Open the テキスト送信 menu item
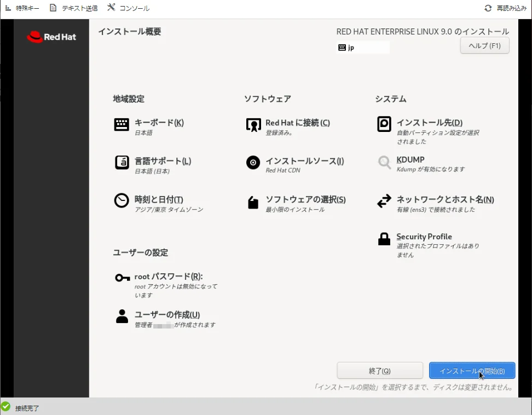532x415 pixels. point(73,8)
